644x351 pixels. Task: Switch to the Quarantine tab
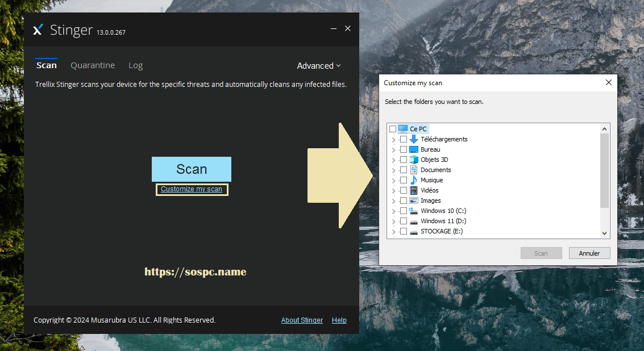point(93,65)
